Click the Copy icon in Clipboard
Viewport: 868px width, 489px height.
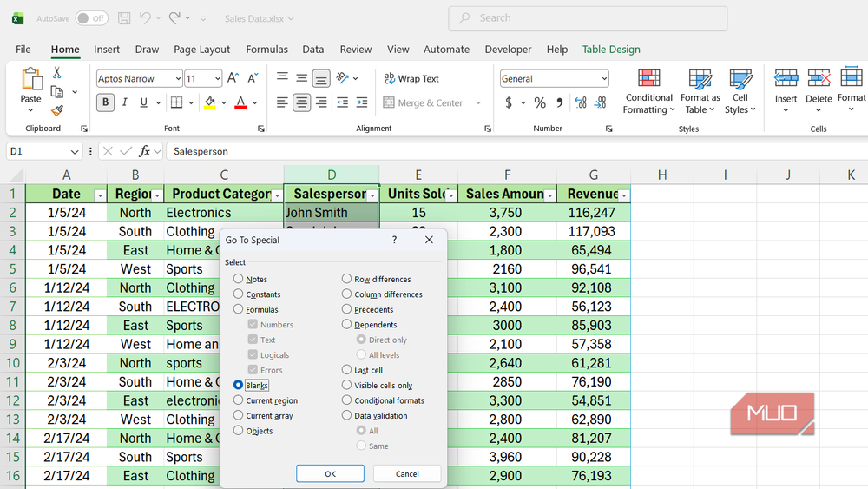56,92
